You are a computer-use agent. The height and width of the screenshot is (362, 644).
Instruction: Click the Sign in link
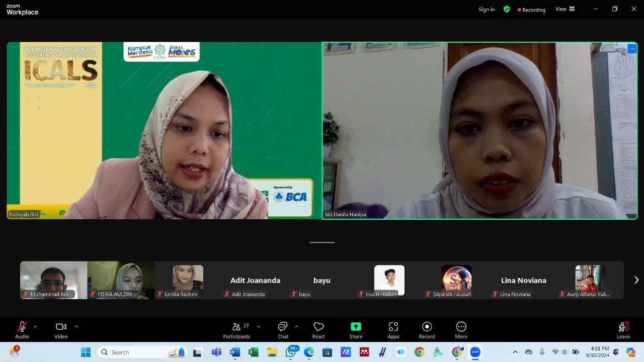click(487, 9)
